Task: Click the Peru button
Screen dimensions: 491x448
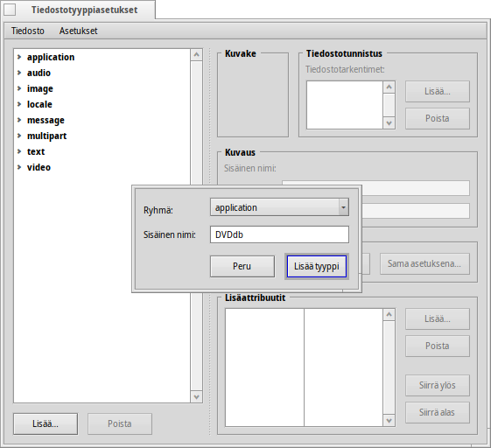Action: click(242, 266)
